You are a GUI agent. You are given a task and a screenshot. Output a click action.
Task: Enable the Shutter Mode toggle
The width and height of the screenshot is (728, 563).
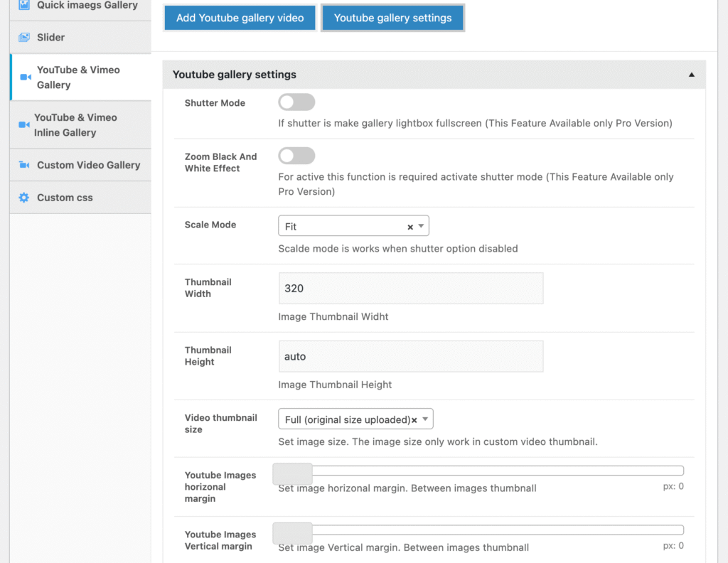tap(296, 103)
